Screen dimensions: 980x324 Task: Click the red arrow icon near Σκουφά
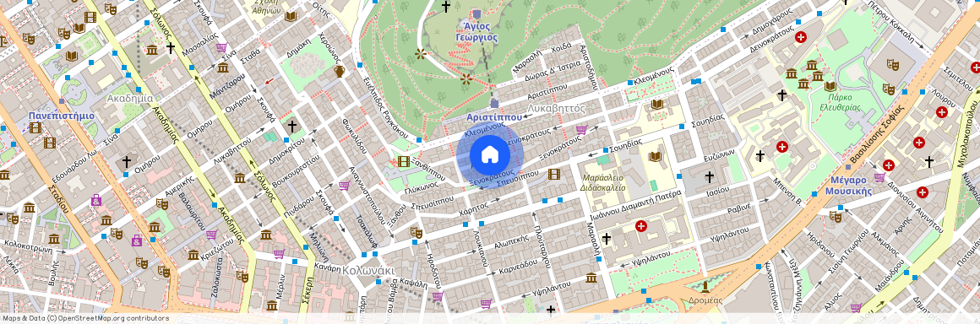[269, 80]
